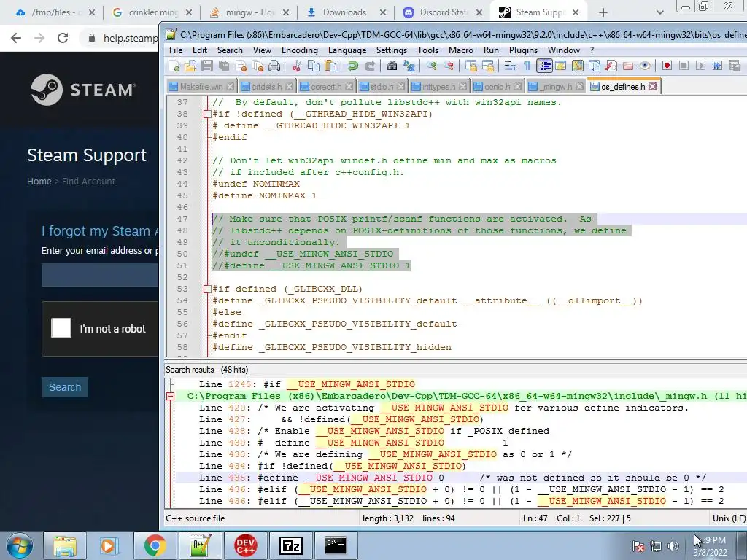This screenshot has height=560, width=747.
Task: Click the Zoom Out magnifier icon
Action: 449,66
